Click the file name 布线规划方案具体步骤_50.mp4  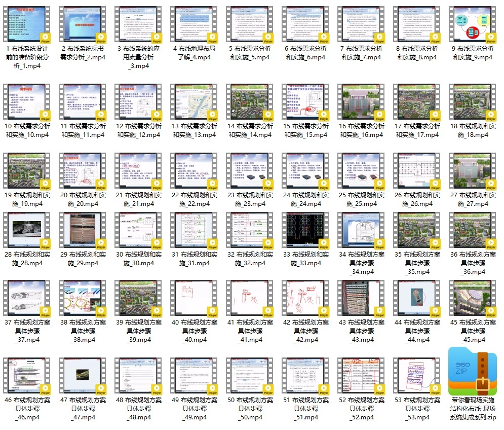(x=250, y=408)
